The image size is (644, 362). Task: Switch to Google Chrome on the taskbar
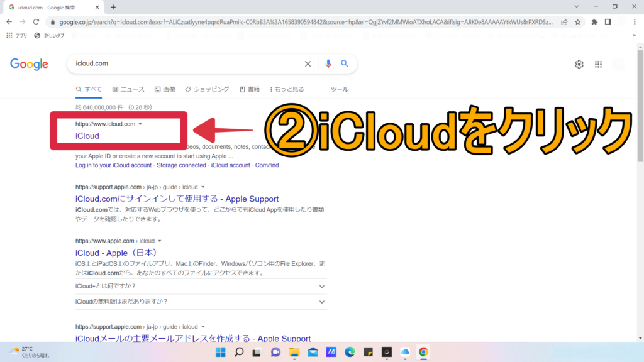click(x=423, y=352)
